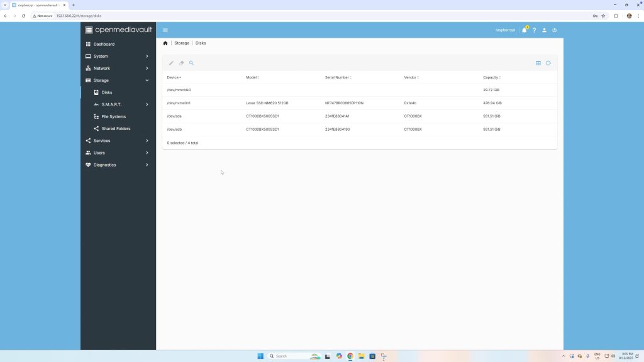Click the reload icon above the Capacity column
The height and width of the screenshot is (362, 644).
click(x=548, y=63)
